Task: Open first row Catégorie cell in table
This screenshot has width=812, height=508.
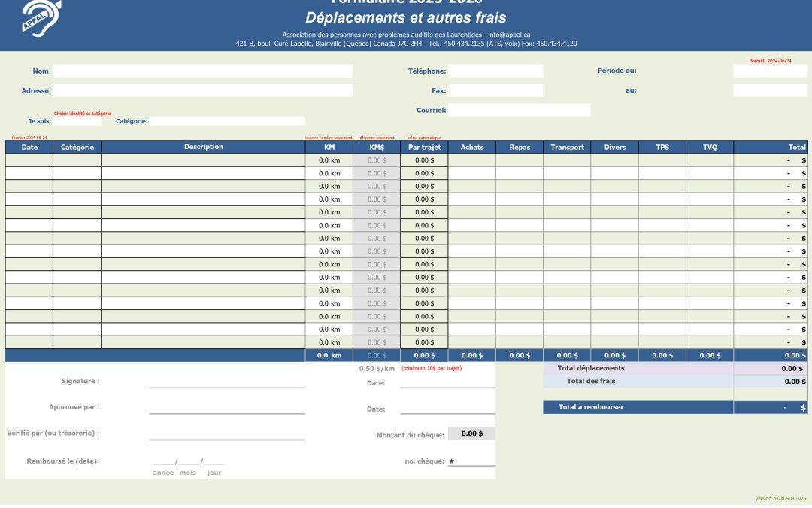Action: pos(77,160)
